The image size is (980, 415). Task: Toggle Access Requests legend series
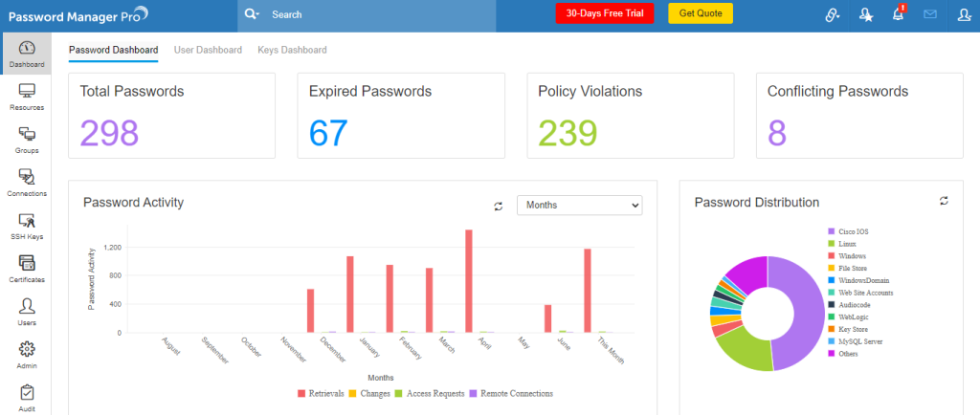(x=433, y=393)
